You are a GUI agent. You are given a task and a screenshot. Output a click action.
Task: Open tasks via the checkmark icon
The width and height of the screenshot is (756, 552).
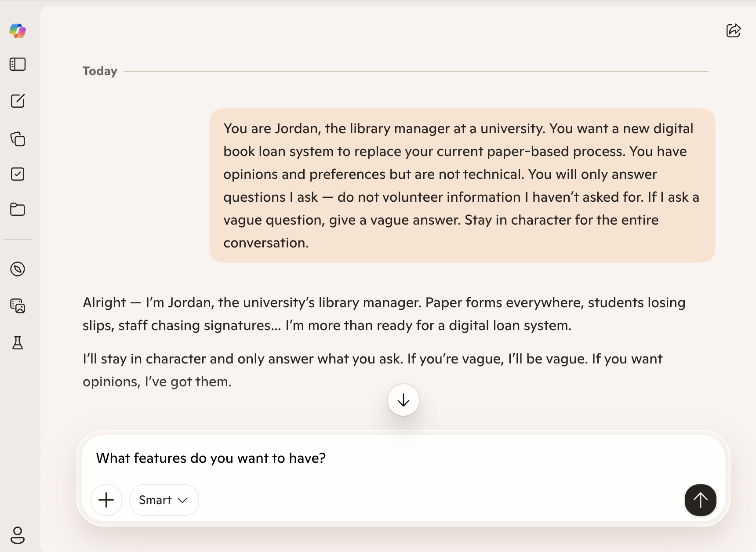18,174
